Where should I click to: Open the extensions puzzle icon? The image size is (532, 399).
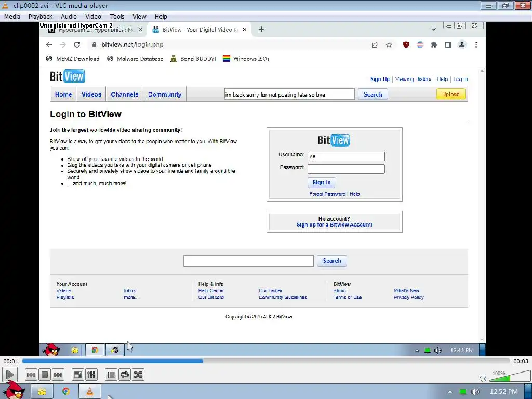[434, 45]
